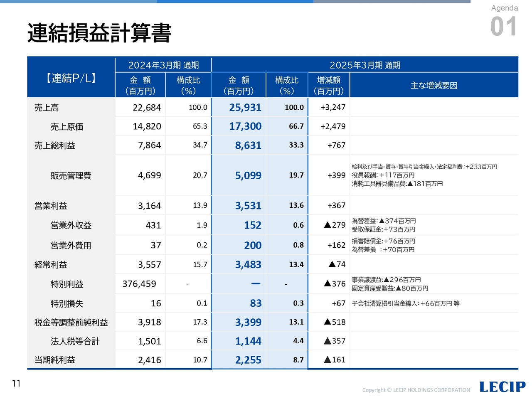Select the 営業利益 row label
The width and height of the screenshot is (532, 399).
point(51,206)
